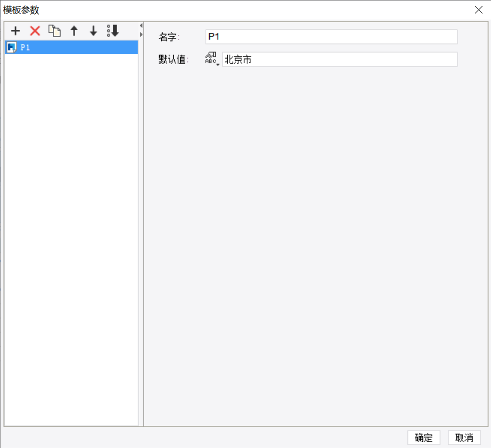491x448 pixels.
Task: Add a new template parameter
Action: click(x=16, y=30)
